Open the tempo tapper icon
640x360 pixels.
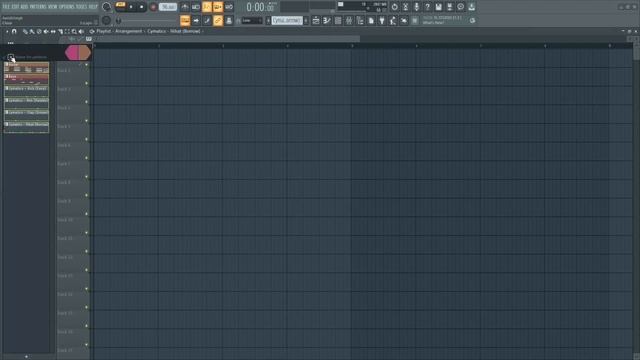point(393,20)
